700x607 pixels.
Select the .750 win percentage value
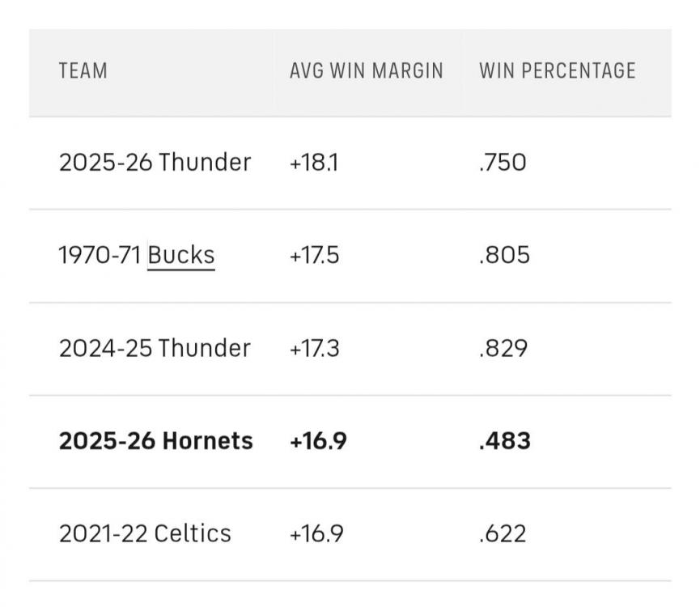[x=503, y=163]
